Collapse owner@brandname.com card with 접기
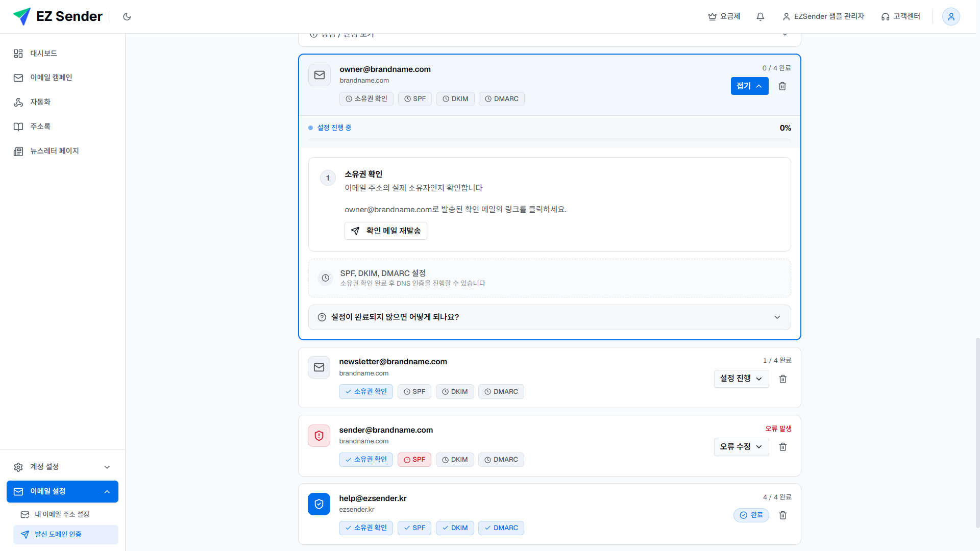 click(x=749, y=86)
